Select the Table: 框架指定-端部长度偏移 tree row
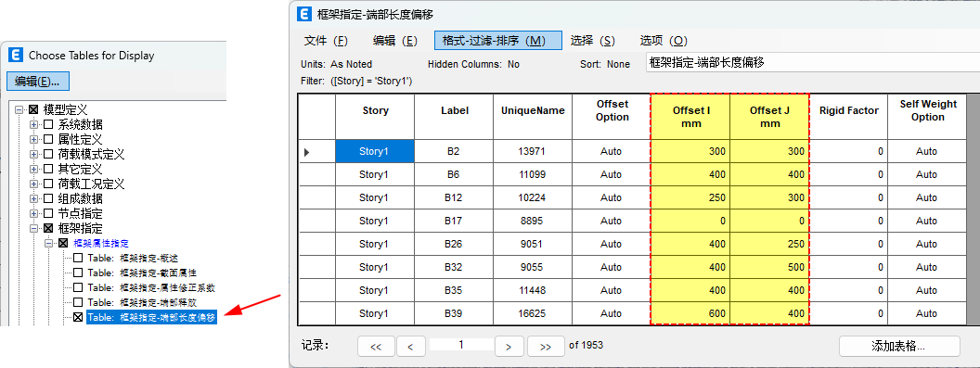This screenshot has height=368, width=980. (x=152, y=317)
